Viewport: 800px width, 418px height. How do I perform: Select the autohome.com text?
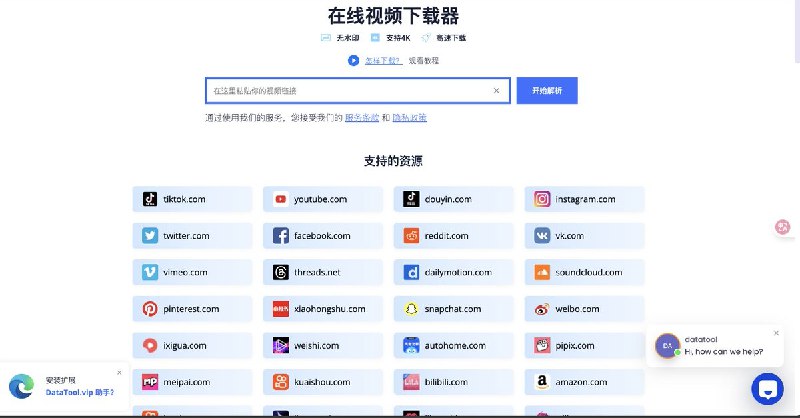[x=455, y=346]
